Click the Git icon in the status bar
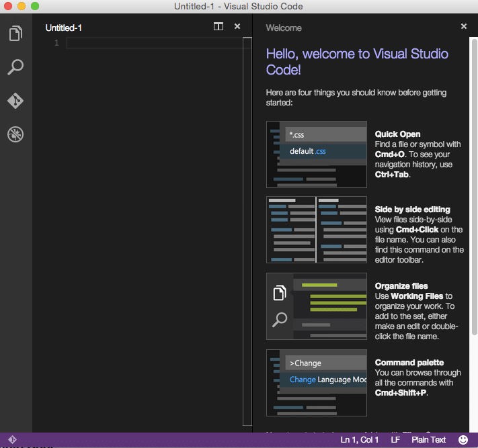This screenshot has height=448, width=478. pos(12,439)
